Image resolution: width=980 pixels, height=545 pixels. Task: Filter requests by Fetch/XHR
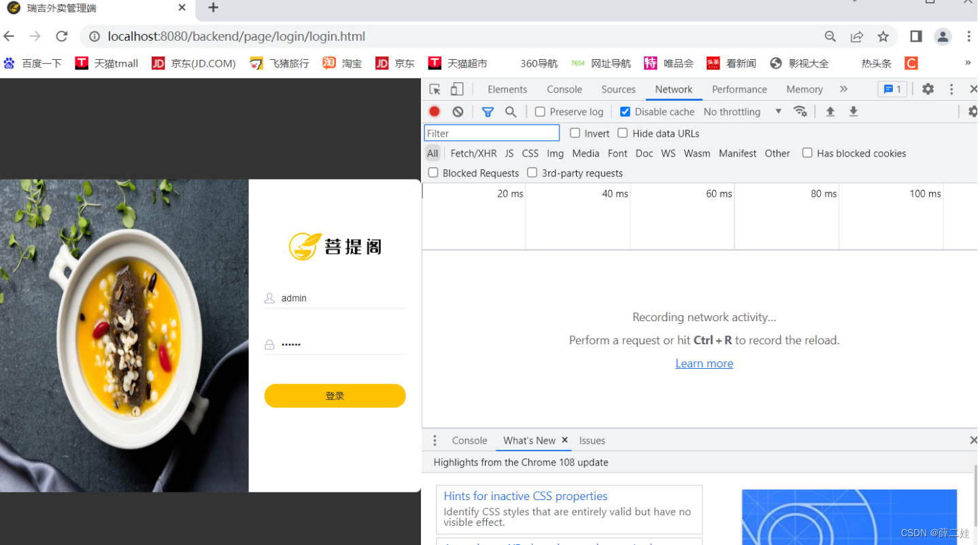[x=473, y=153]
